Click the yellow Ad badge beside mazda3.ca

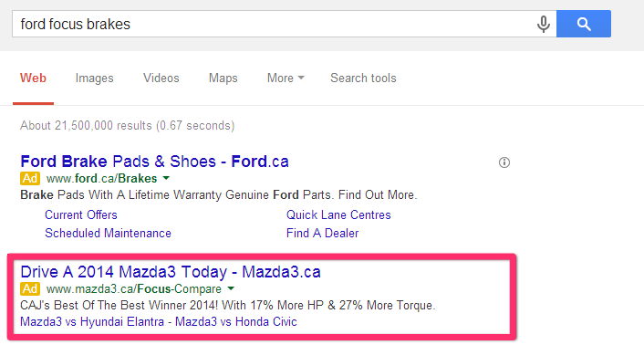coord(30,288)
